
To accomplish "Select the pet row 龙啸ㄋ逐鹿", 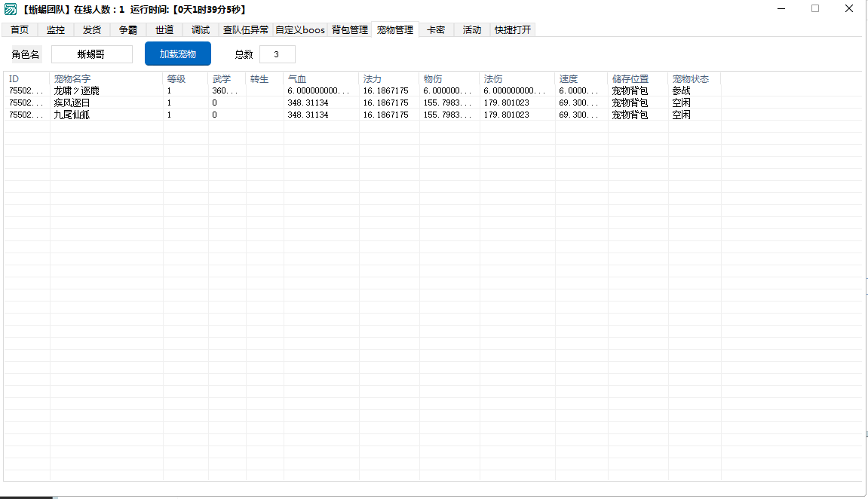I will click(76, 90).
